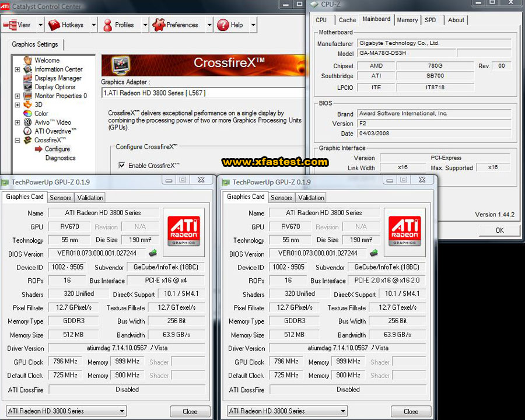
Task: Click 'PCI-E x16 @ x4' in left GPU-Z
Action: 166,281
